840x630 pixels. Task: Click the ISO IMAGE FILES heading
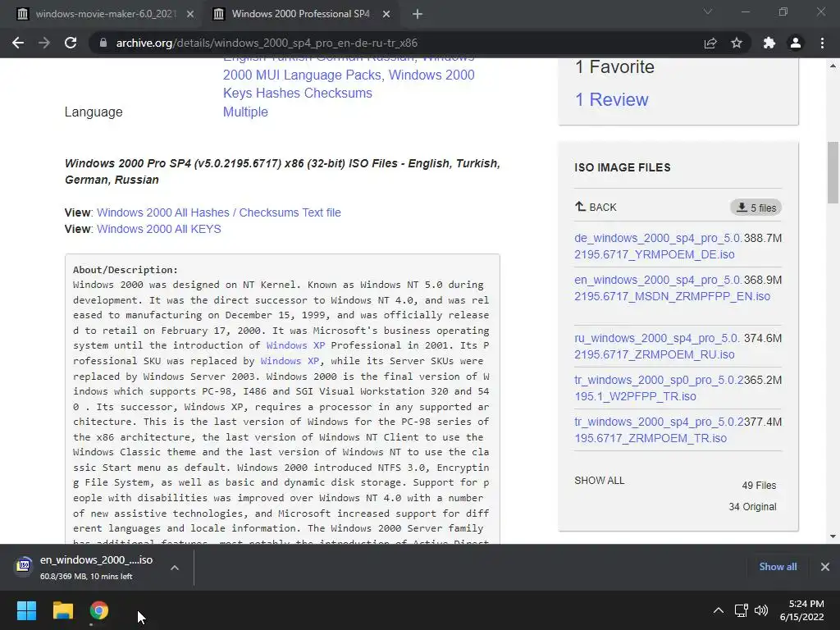[x=623, y=167]
